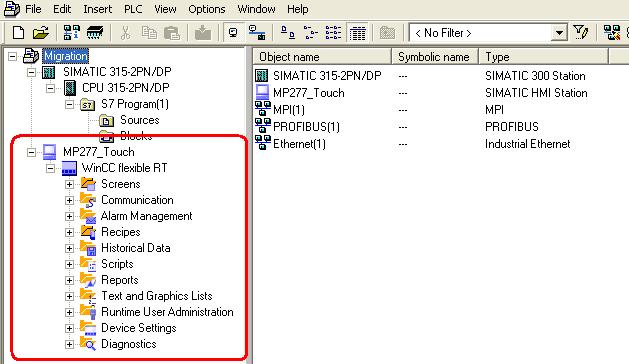629x364 pixels.
Task: Select the Ethernet(1) object in the list
Action: pyautogui.click(x=299, y=144)
